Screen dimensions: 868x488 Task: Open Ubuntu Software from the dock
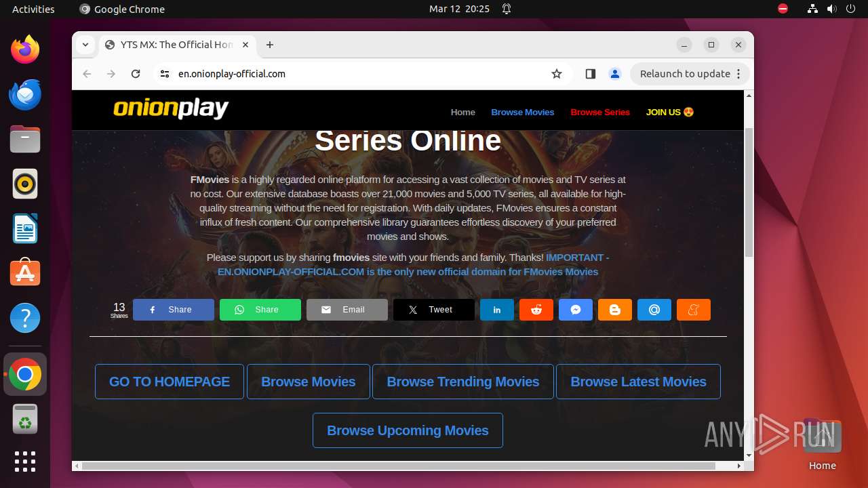pyautogui.click(x=25, y=273)
